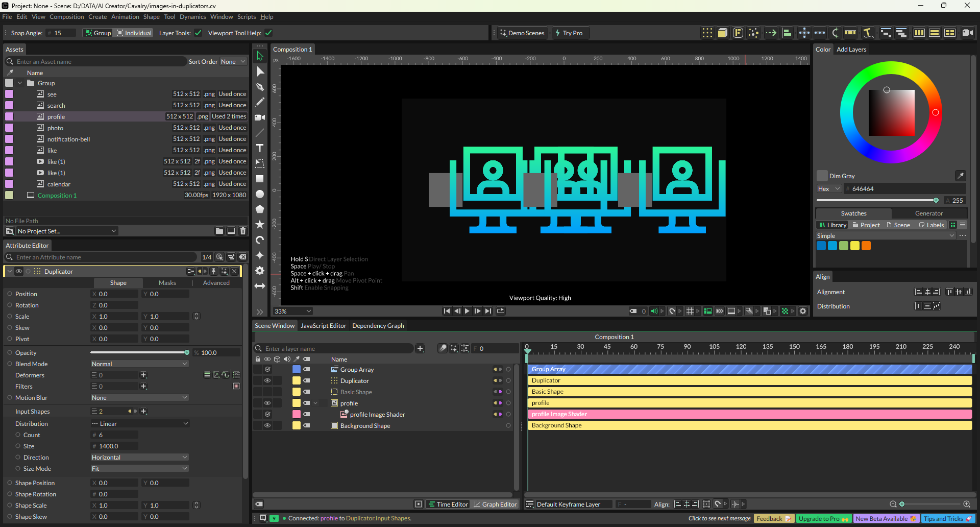Select the Ellipse shape tool
The height and width of the screenshot is (527, 980).
coord(260,194)
